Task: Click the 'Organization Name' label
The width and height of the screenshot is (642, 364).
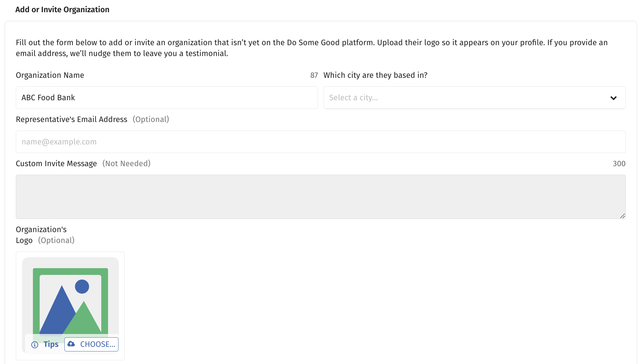Action: [50, 75]
